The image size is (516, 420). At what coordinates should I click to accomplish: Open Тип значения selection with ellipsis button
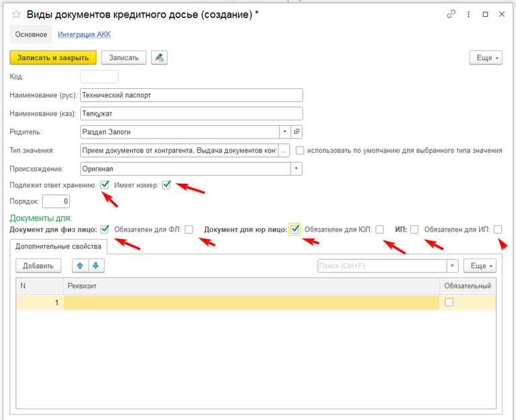(284, 151)
